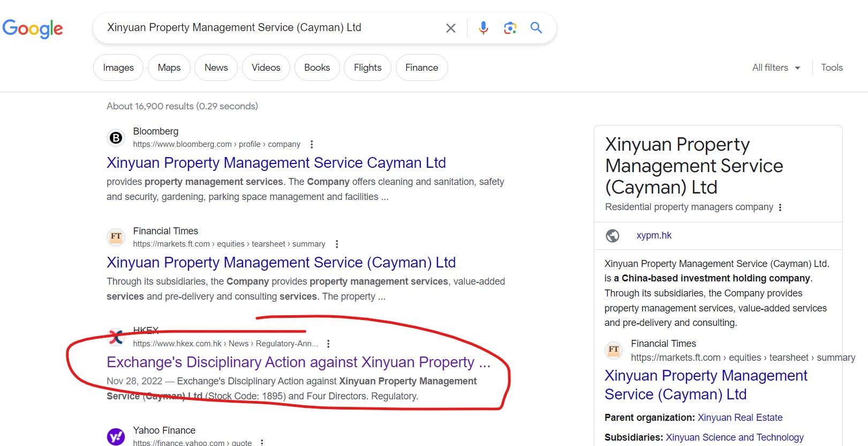Open three-dot menu beside the Bloomberg result

pyautogui.click(x=312, y=144)
